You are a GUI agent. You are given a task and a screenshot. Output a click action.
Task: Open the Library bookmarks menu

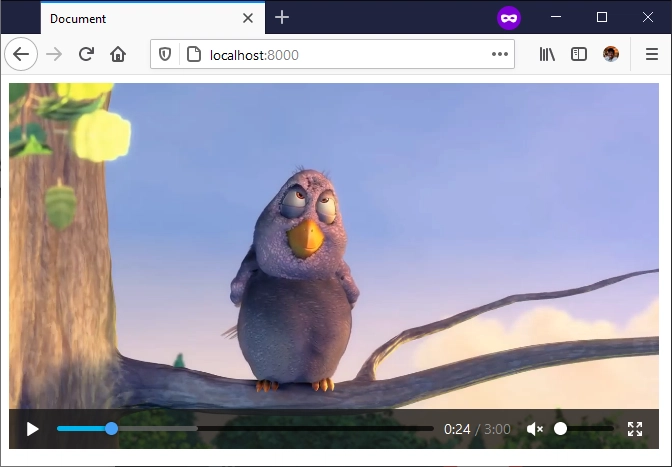(547, 54)
